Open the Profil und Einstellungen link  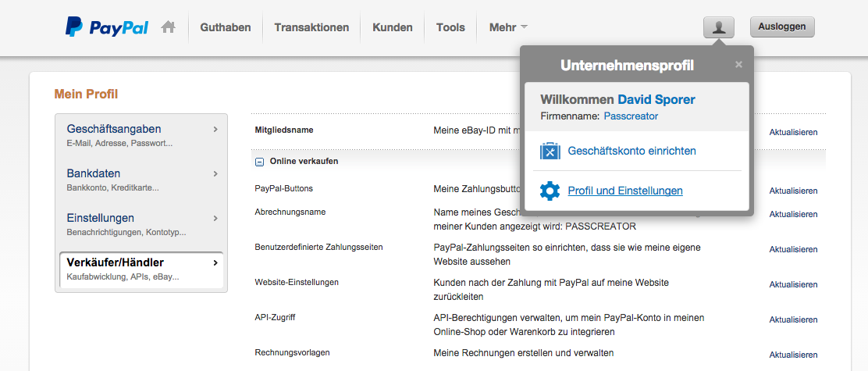[625, 191]
